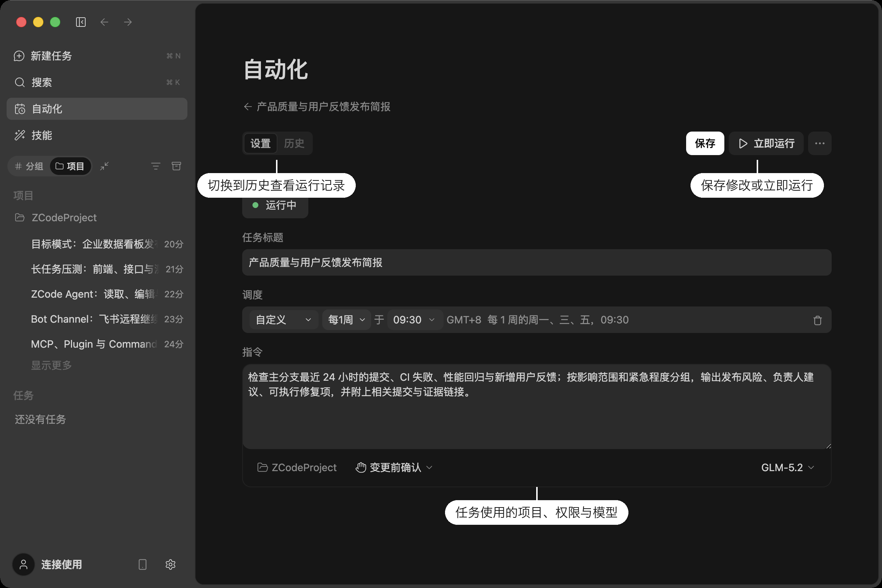Viewport: 882px width, 588px height.
Task: Open the filter lines icon in sidebar
Action: [155, 166]
